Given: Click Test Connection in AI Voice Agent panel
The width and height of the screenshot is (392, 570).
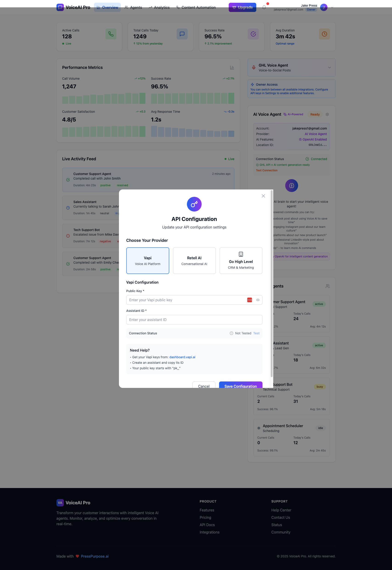Looking at the screenshot, I should pyautogui.click(x=267, y=170).
